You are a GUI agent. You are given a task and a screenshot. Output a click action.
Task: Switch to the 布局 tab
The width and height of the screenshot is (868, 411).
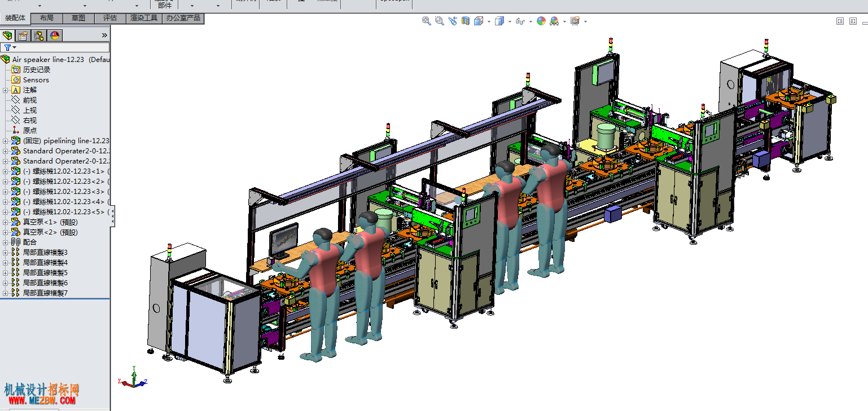[47, 18]
